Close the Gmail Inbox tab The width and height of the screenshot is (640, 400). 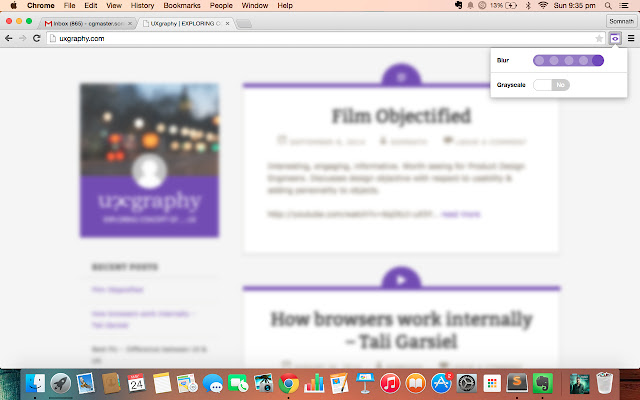tap(130, 24)
